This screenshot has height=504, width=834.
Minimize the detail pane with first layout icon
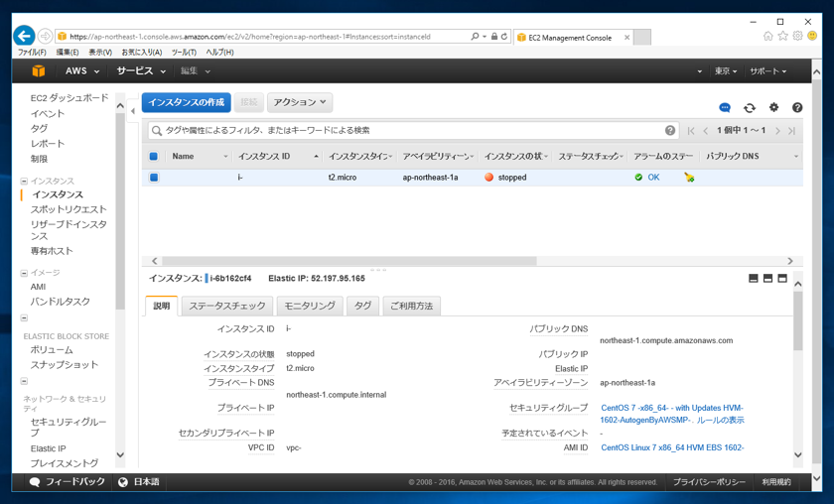[754, 278]
